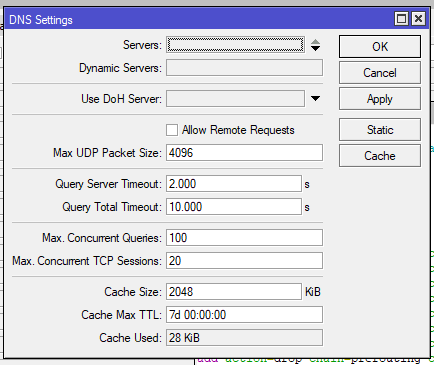
Task: Focus the Servers input field
Action: tap(235, 45)
